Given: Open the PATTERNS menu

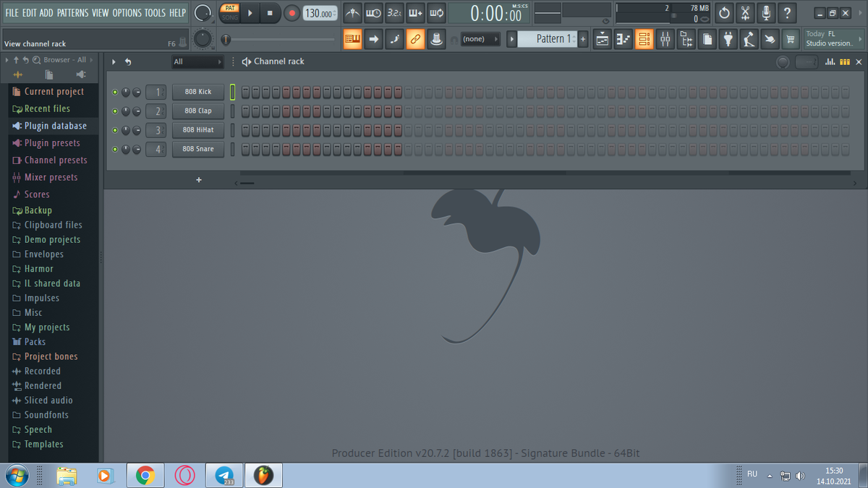Looking at the screenshot, I should (x=73, y=13).
